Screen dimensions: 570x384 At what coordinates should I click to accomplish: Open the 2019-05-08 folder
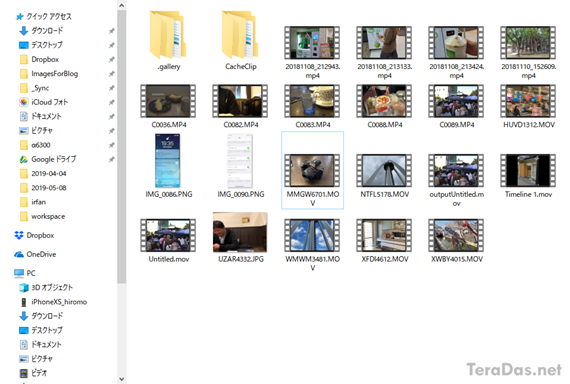43,188
